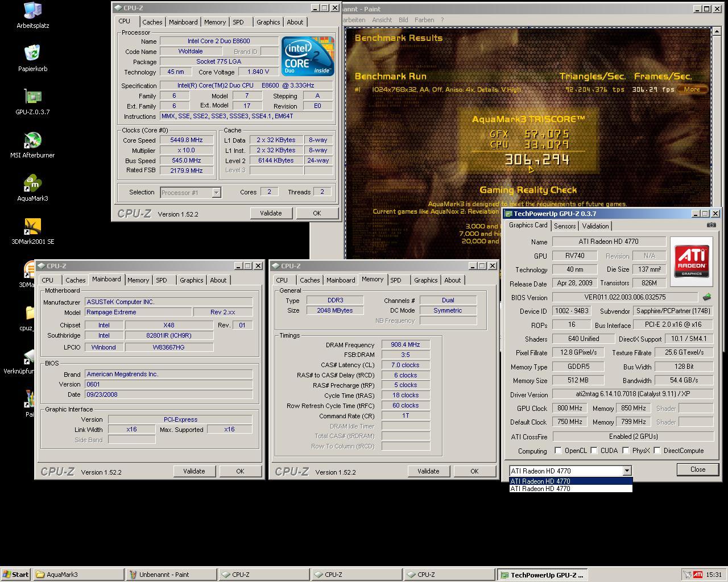Click the clock showing 15:31
The image size is (728, 582).
coord(714,575)
